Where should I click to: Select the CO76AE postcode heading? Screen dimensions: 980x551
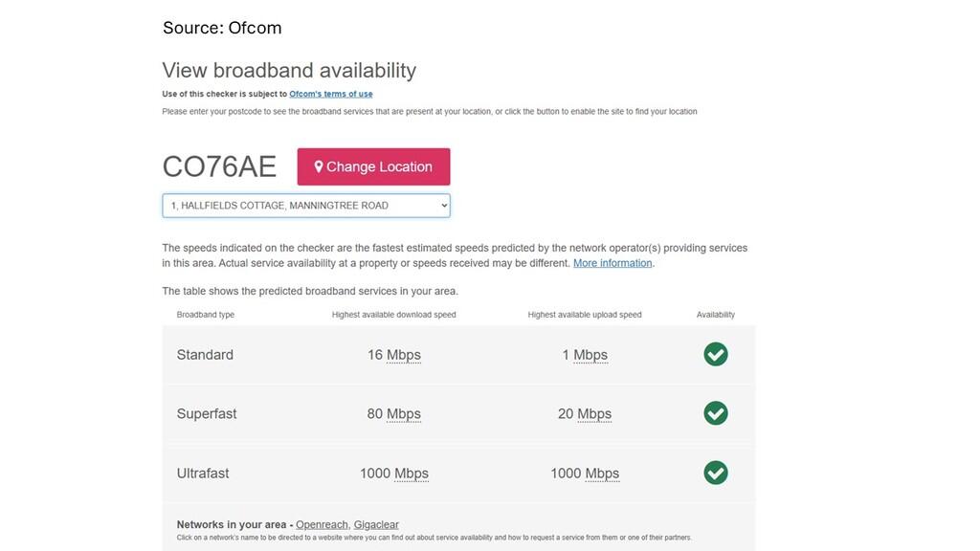click(x=219, y=166)
